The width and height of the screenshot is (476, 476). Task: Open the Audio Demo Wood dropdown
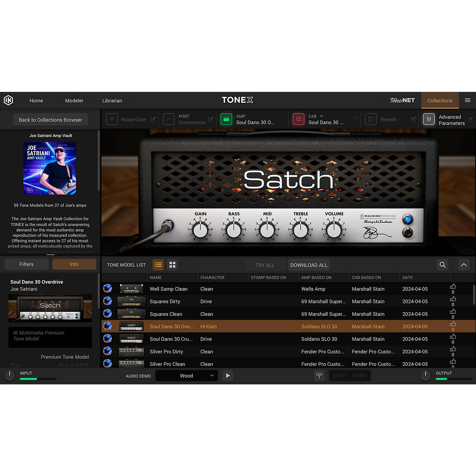point(187,376)
